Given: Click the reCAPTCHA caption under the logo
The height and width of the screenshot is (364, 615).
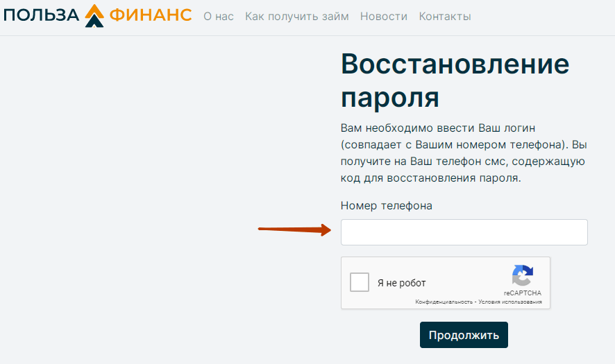Looking at the screenshot, I should [x=523, y=293].
